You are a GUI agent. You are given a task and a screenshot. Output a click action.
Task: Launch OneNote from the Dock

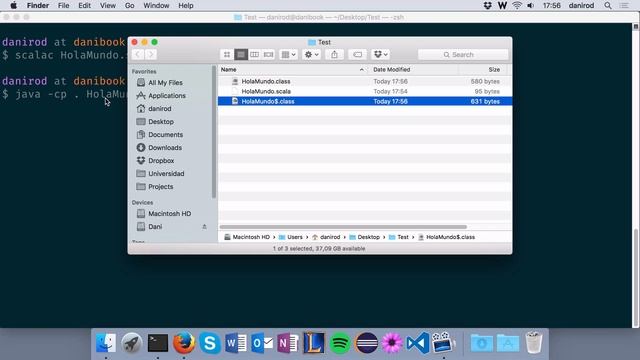tap(288, 343)
